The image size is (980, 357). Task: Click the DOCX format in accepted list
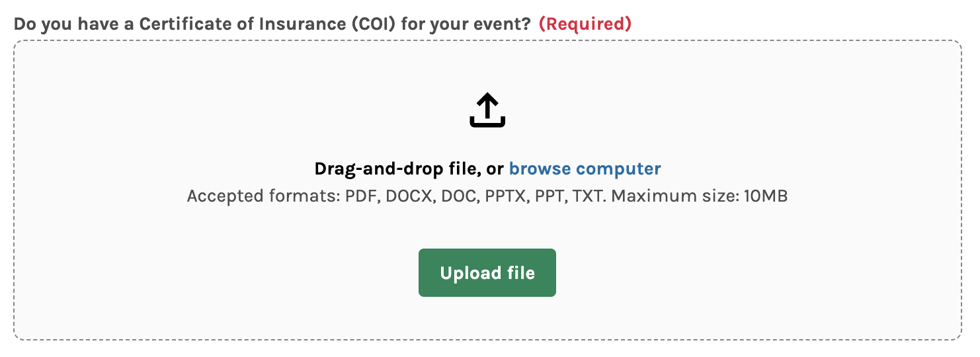coord(405,196)
